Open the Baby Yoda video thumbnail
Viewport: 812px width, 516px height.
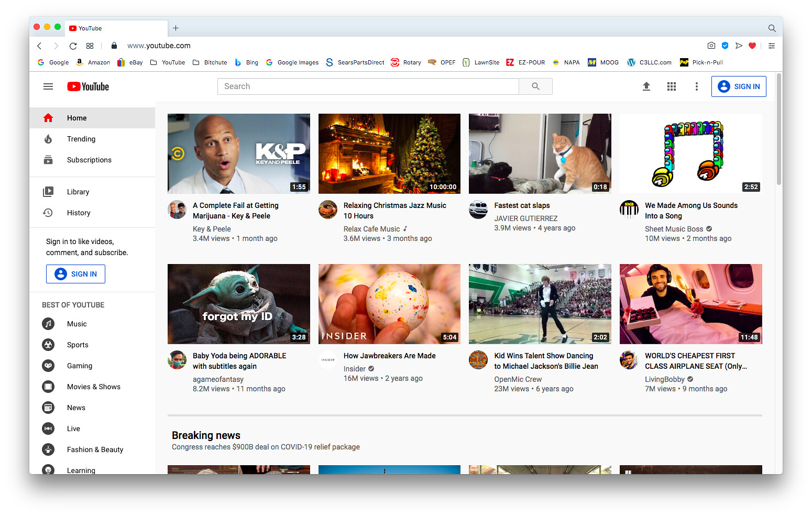(x=239, y=304)
